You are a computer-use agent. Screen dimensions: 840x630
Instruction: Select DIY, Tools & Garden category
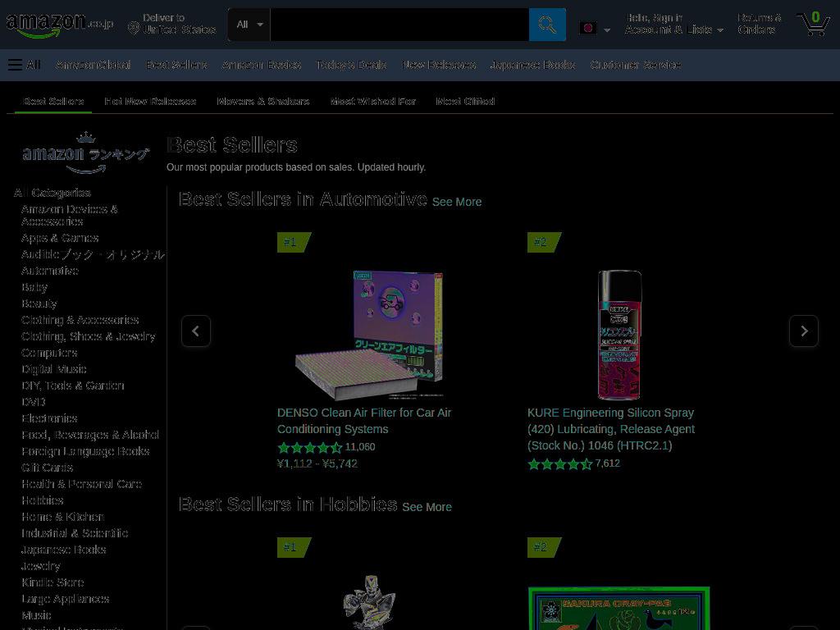pyautogui.click(x=73, y=386)
